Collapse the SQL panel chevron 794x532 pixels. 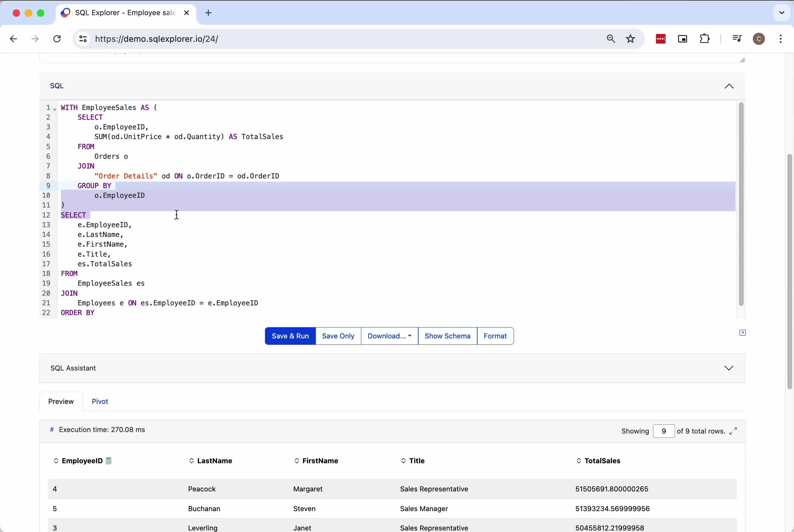(729, 86)
